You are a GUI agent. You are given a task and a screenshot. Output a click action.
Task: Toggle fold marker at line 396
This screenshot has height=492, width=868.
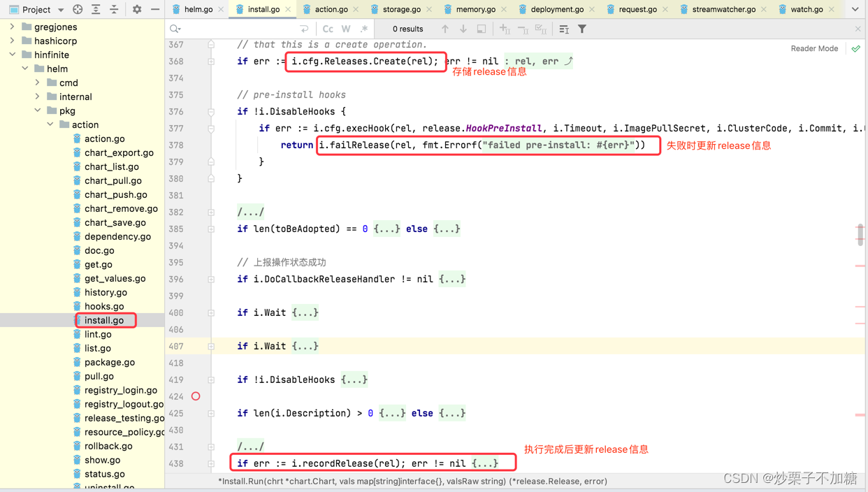[x=211, y=280]
